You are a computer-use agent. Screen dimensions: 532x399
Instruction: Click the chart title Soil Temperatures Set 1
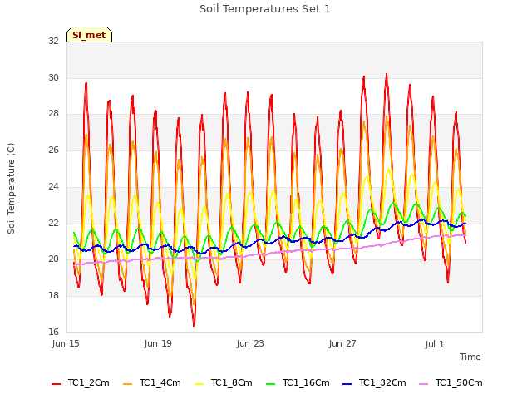(265, 9)
